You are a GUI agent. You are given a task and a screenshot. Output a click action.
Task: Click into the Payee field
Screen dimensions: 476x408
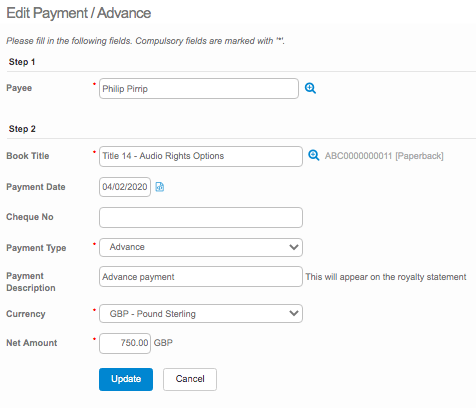[x=199, y=89]
